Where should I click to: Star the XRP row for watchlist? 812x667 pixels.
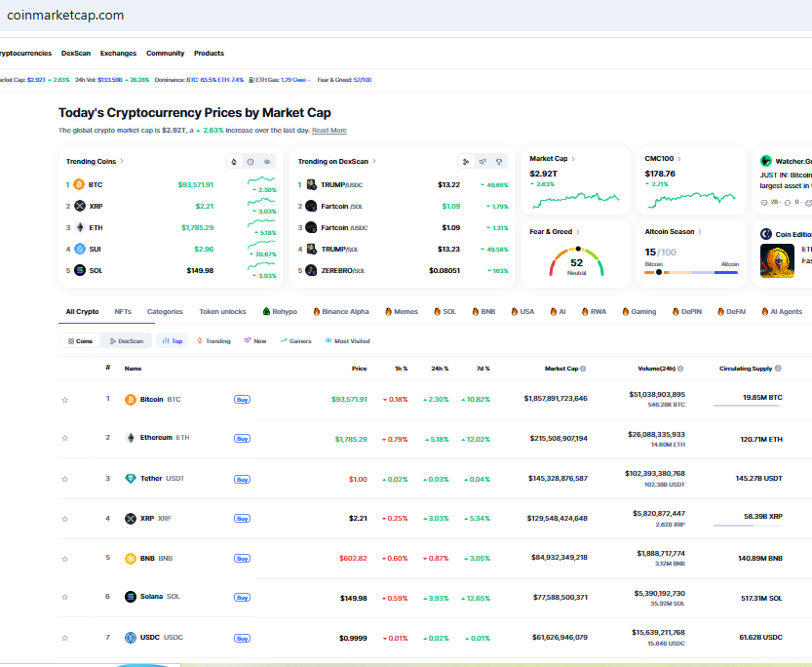tap(64, 519)
